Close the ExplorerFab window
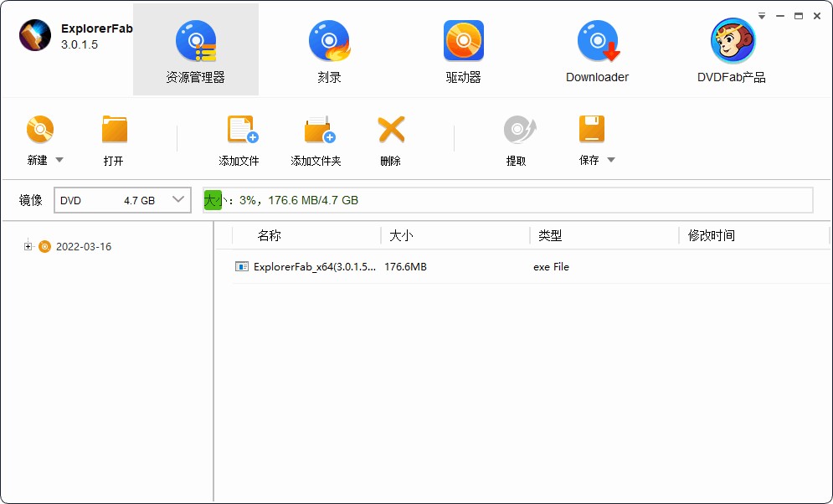 click(817, 17)
